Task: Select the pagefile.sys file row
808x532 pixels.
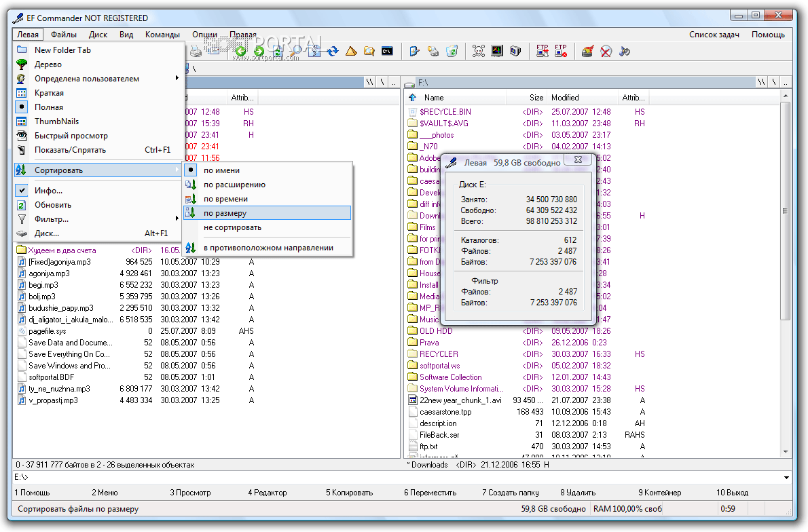Action: pos(136,331)
